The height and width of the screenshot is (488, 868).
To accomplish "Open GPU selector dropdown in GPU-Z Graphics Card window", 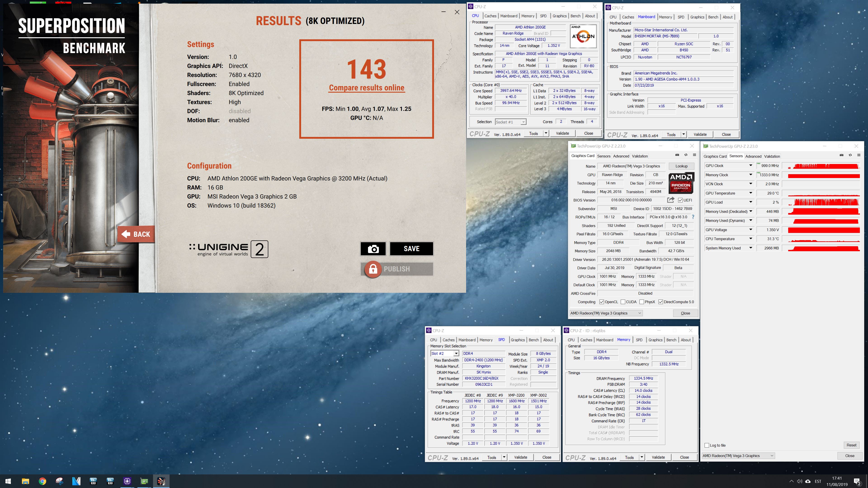I will (x=606, y=313).
